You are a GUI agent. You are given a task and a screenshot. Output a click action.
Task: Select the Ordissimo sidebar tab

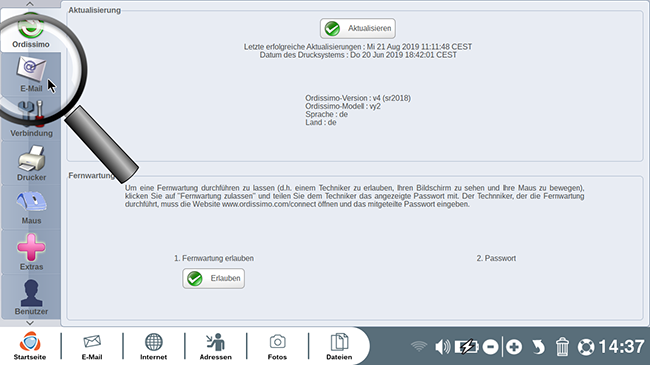click(31, 30)
